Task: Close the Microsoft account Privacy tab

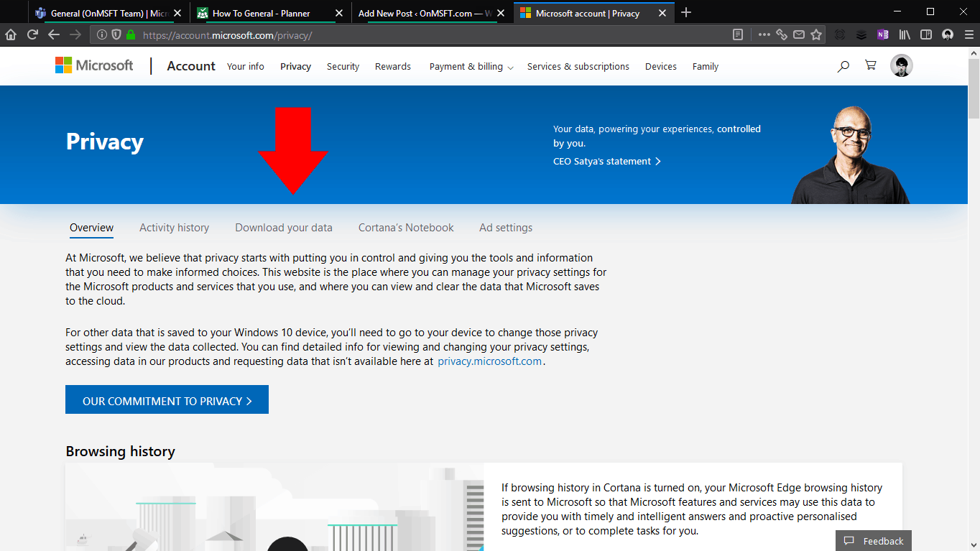Action: [663, 13]
